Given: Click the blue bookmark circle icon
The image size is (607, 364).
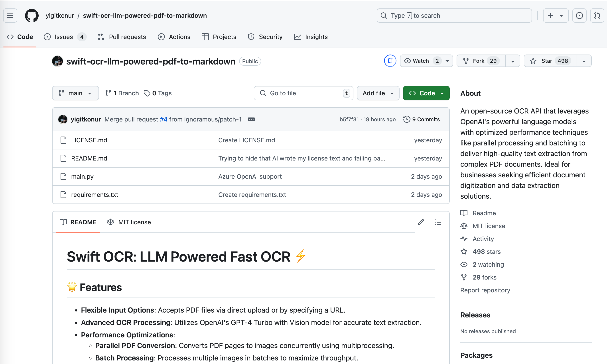Looking at the screenshot, I should (x=390, y=61).
